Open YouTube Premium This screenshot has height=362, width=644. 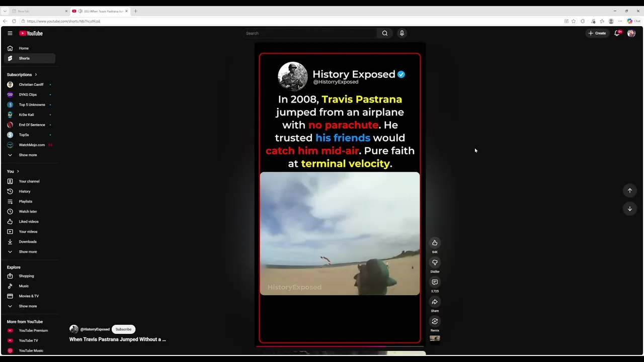[30, 330]
